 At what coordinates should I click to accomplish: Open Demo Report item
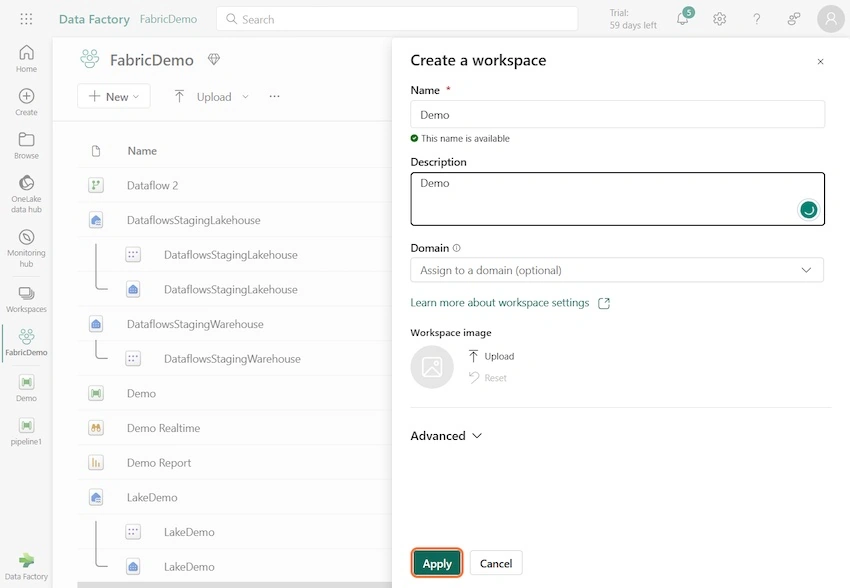pyautogui.click(x=159, y=463)
